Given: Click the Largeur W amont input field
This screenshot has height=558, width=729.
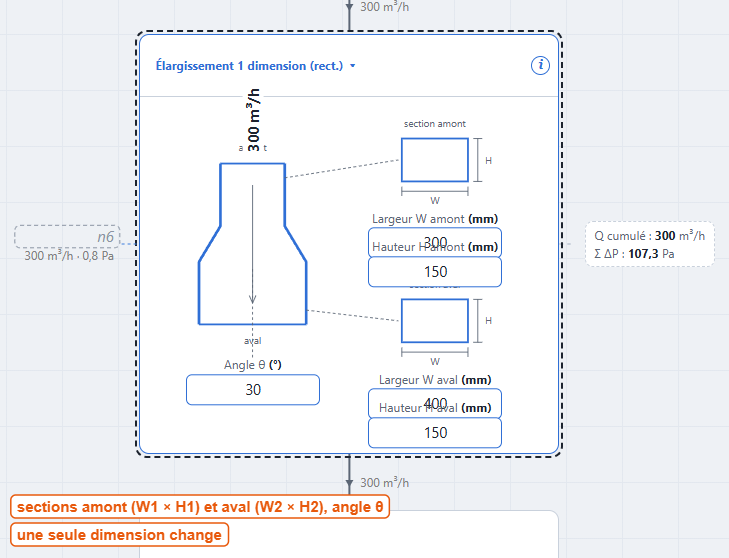Looking at the screenshot, I should tap(435, 242).
